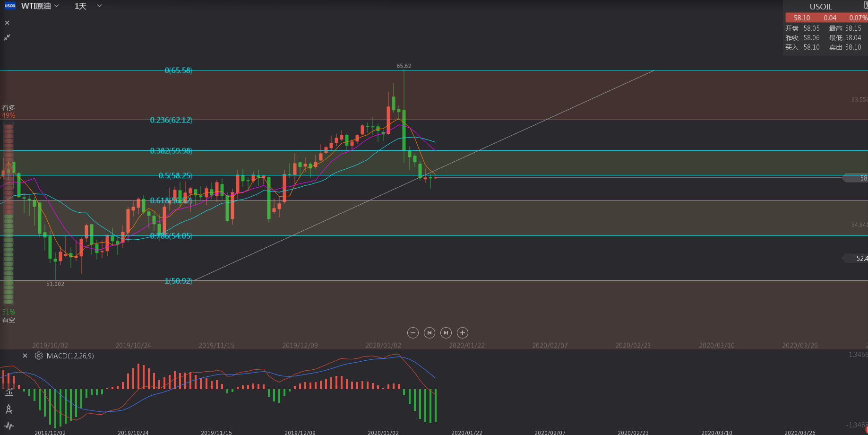This screenshot has height=435, width=868.
Task: Select the 0.5(58.25) Fibonacci level label
Action: click(175, 176)
